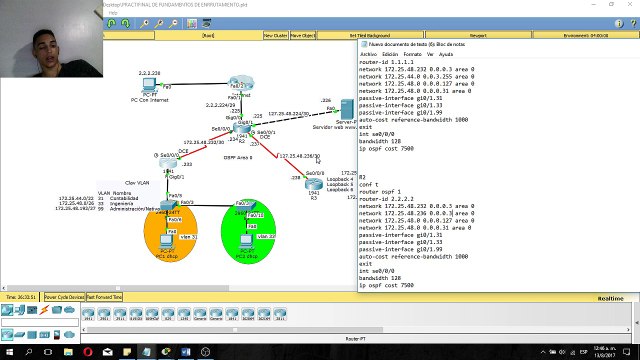Click the device list horizontal scrollbar

click(235, 329)
